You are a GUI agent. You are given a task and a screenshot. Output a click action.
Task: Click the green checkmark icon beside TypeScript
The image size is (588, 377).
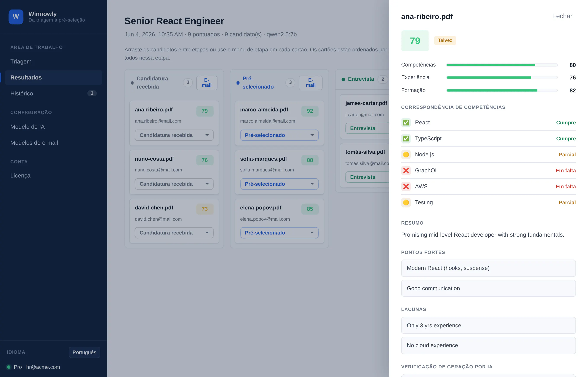coord(406,139)
